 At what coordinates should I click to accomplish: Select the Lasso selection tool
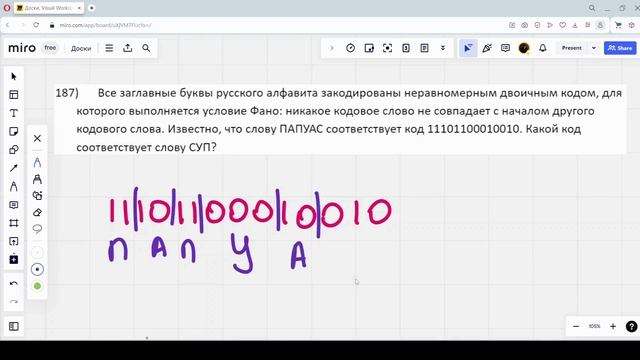(x=37, y=229)
